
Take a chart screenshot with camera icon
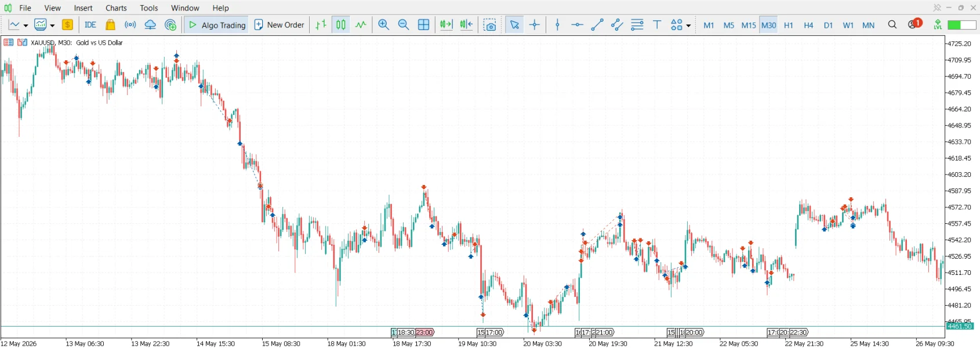pyautogui.click(x=490, y=25)
